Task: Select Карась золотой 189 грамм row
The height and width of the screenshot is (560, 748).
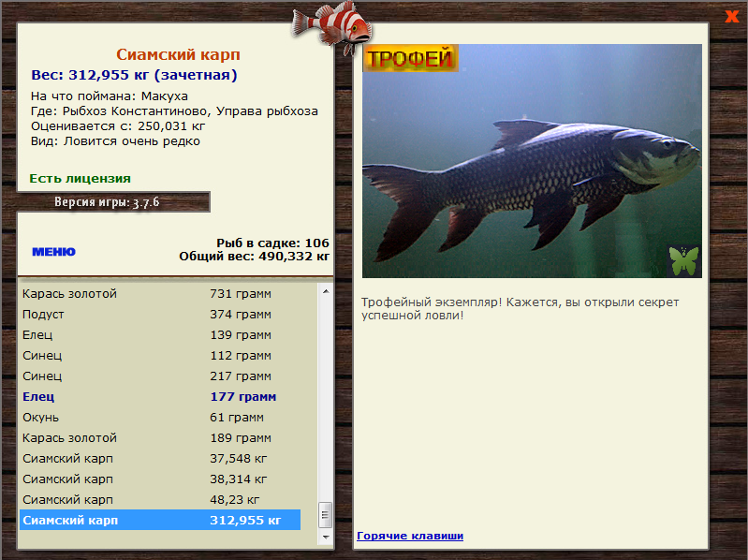Action: [160, 438]
